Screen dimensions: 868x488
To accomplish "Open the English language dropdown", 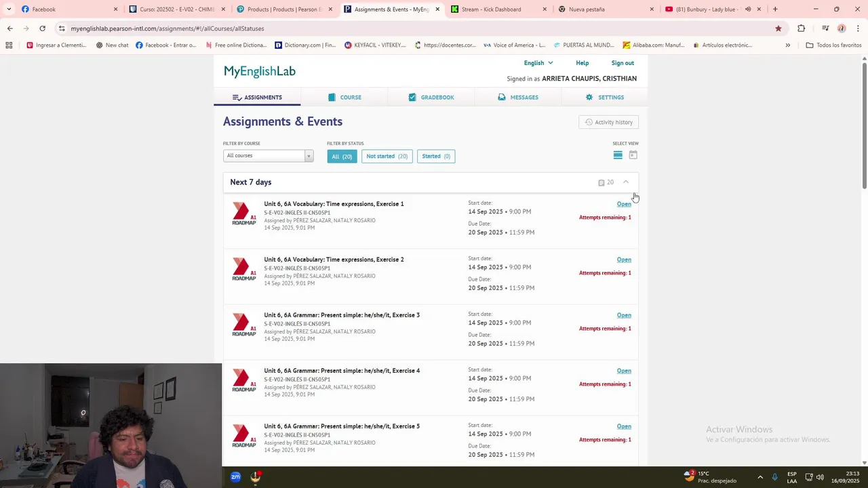I will tap(538, 63).
